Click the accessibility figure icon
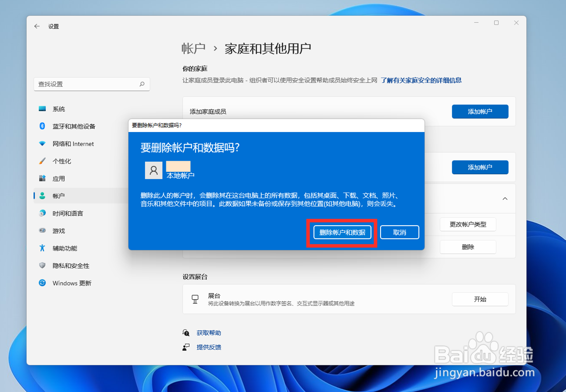This screenshot has width=566, height=392. pos(42,248)
